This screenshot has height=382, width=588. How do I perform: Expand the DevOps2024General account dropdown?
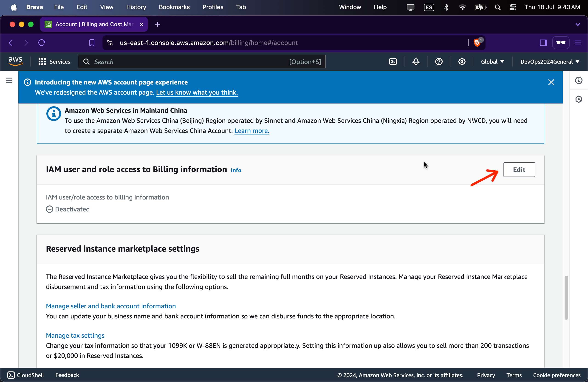tap(550, 62)
